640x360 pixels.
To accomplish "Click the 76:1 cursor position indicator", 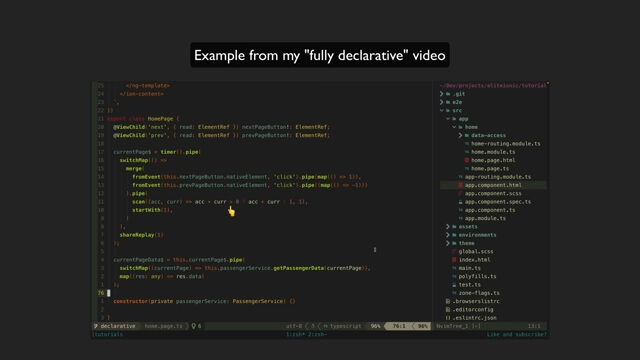I will point(399,326).
